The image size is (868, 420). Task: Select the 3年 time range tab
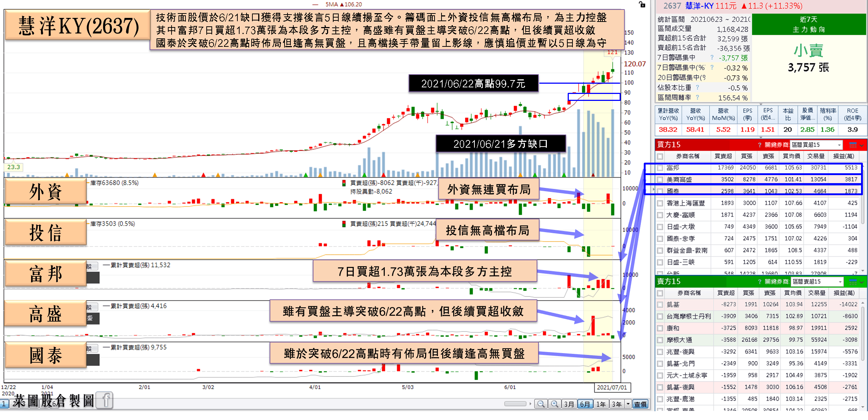point(617,404)
